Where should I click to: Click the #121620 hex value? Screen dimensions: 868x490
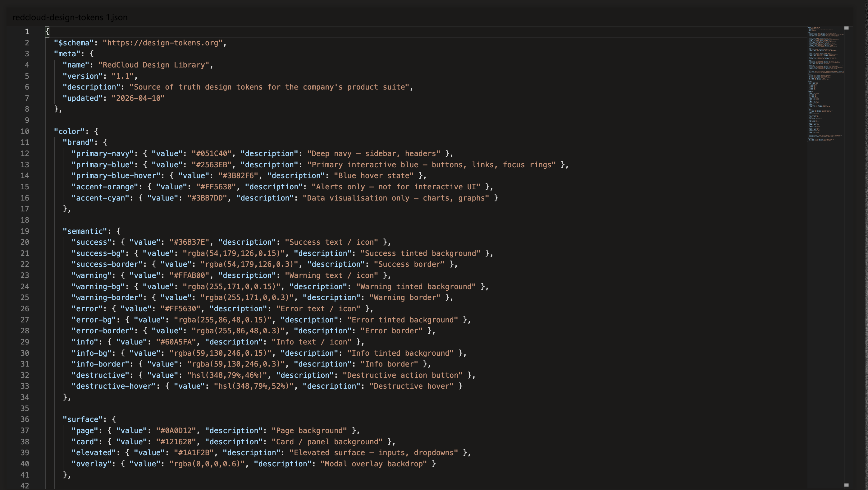176,442
